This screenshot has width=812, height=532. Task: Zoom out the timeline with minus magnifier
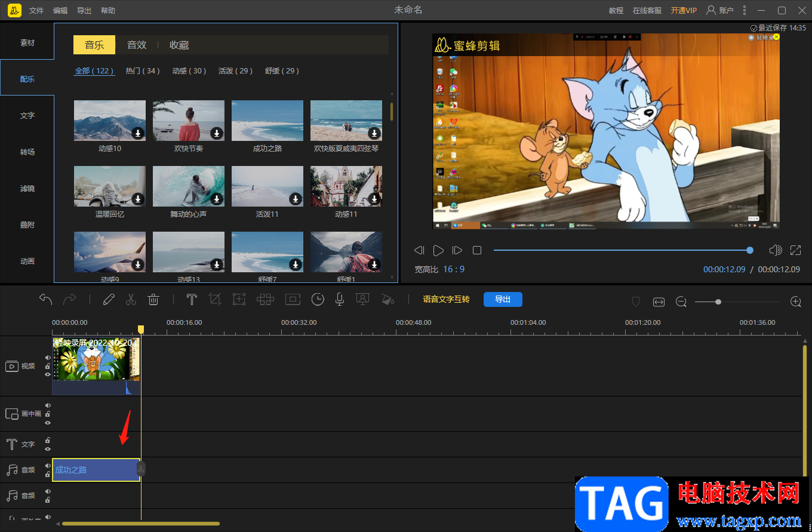point(681,302)
